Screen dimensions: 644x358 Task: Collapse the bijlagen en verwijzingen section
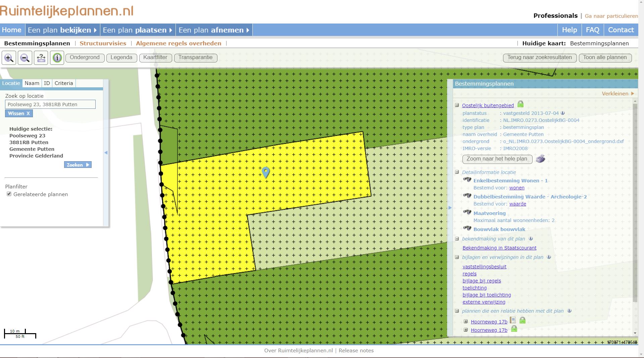pyautogui.click(x=457, y=257)
